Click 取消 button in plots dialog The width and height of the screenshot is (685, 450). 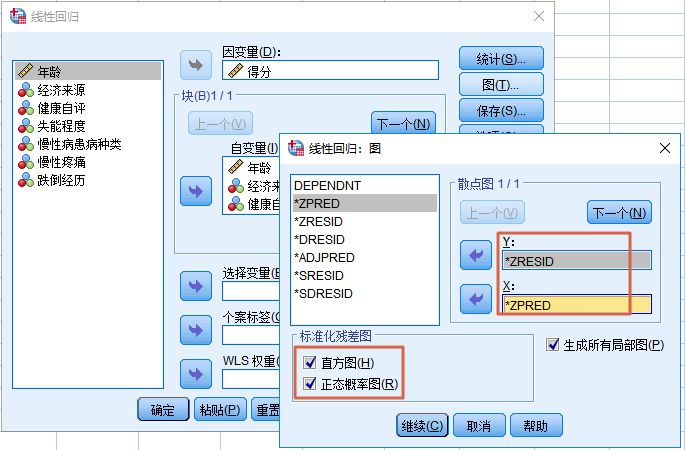click(479, 426)
